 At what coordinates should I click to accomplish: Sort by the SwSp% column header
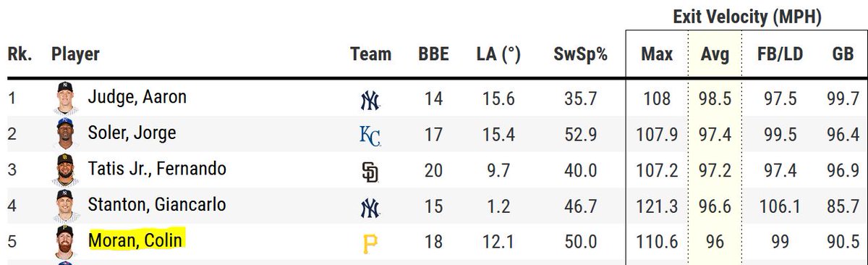click(580, 54)
